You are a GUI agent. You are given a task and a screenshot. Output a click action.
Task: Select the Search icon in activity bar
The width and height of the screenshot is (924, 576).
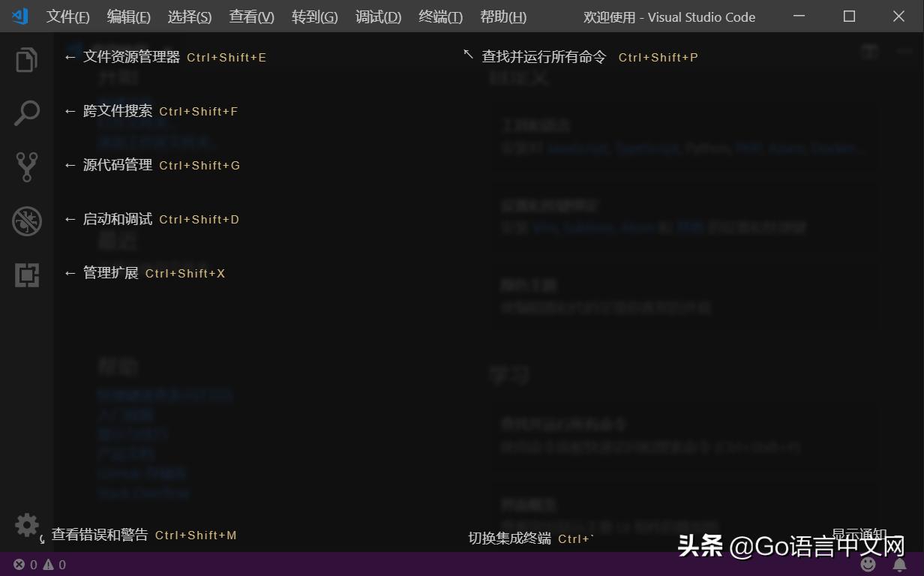point(27,113)
